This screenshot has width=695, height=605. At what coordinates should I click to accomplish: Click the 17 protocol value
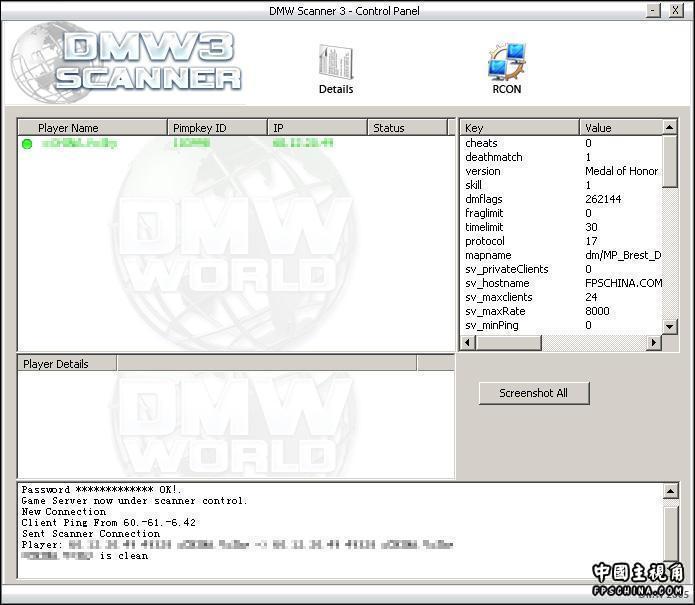(x=591, y=241)
